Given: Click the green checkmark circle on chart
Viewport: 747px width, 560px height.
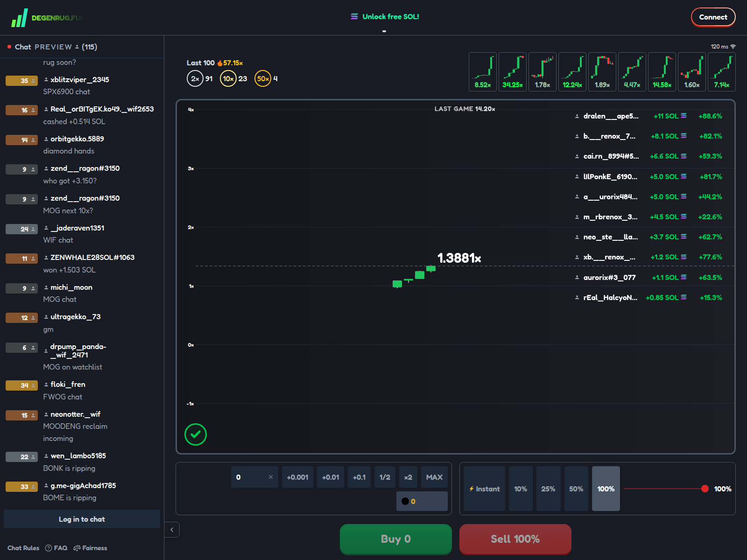Looking at the screenshot, I should pyautogui.click(x=196, y=434).
